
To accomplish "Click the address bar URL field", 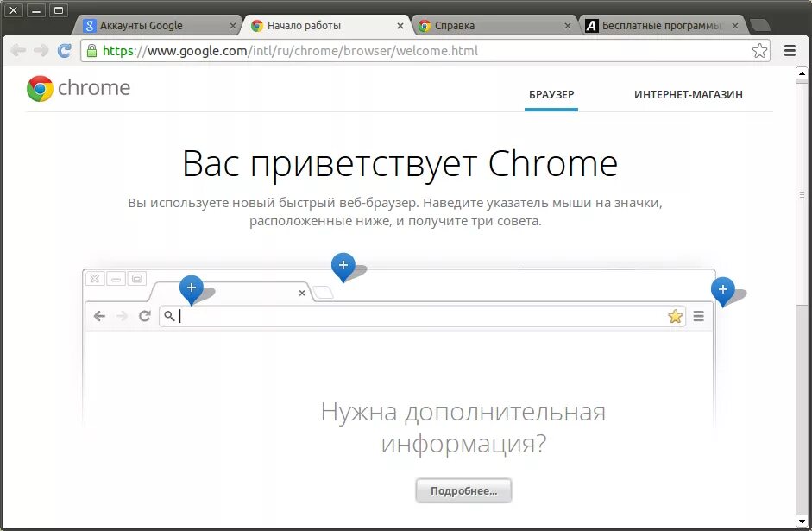I will coord(425,50).
